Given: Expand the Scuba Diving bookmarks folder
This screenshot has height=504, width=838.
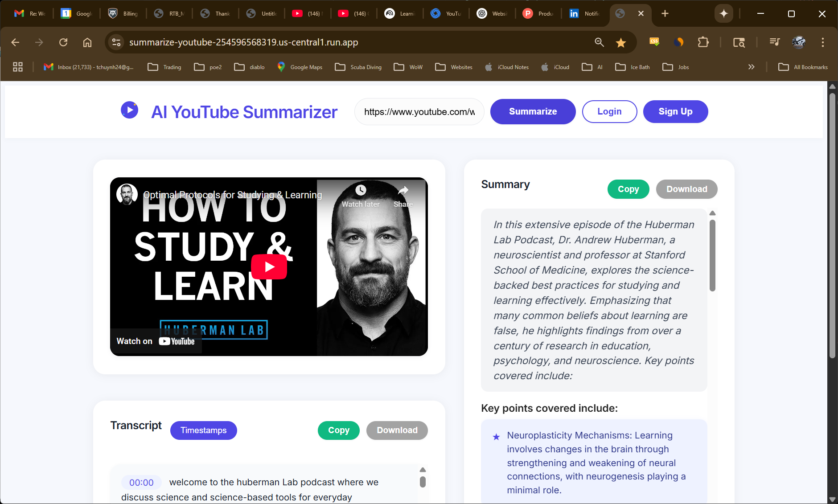Looking at the screenshot, I should click(x=358, y=67).
